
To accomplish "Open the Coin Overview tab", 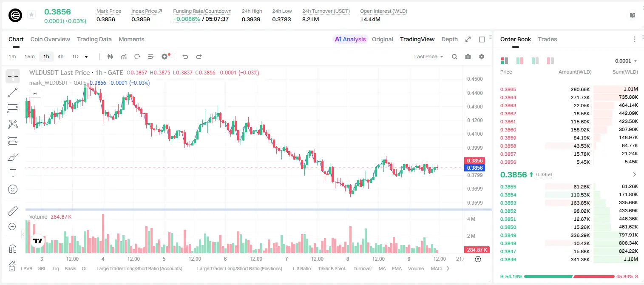I will pyautogui.click(x=50, y=39).
